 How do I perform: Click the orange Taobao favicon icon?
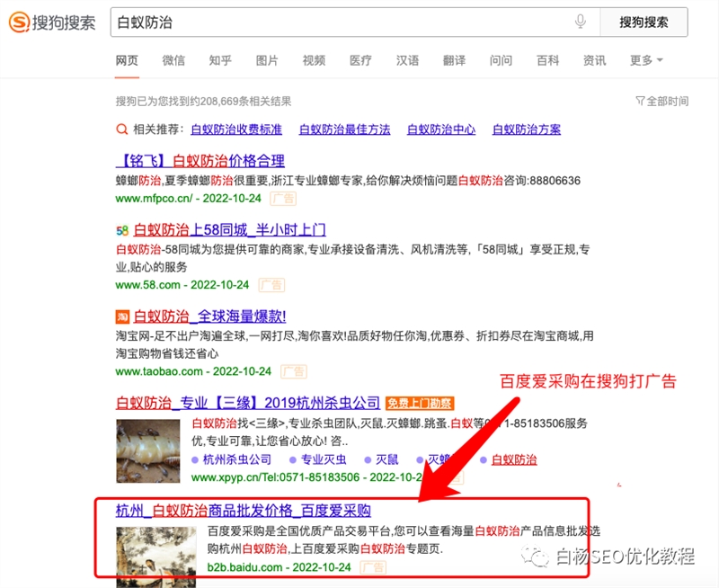(122, 317)
